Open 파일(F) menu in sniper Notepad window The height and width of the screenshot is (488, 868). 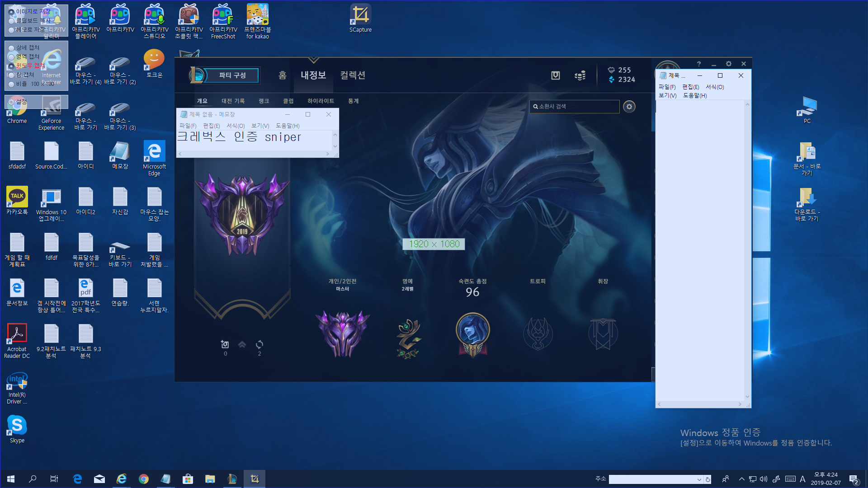188,126
